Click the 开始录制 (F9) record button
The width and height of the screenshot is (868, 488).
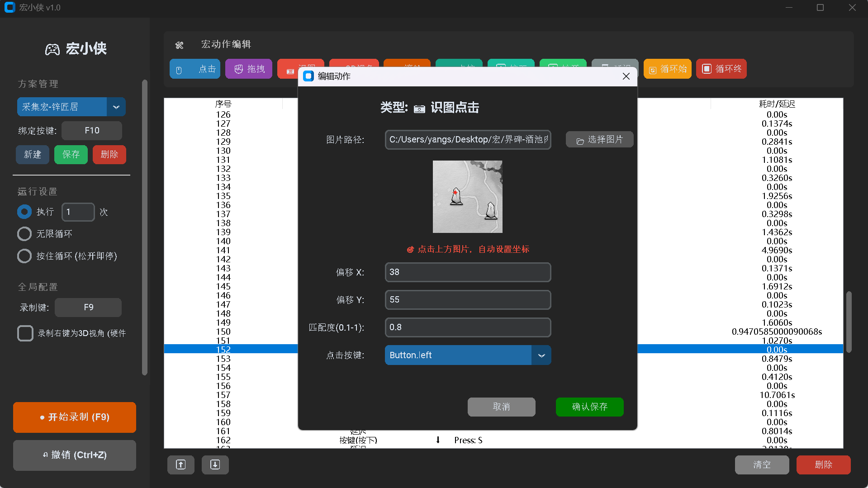pyautogui.click(x=75, y=417)
